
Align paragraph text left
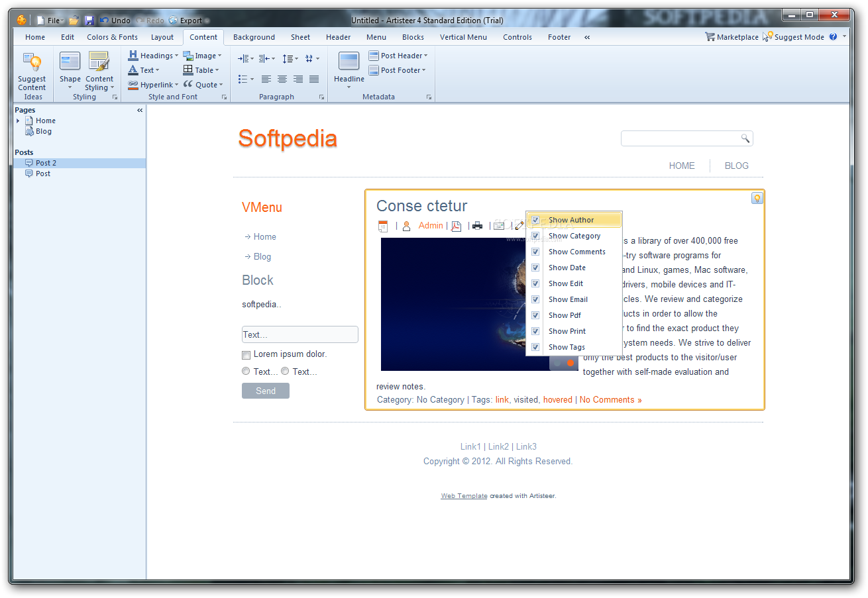(266, 79)
